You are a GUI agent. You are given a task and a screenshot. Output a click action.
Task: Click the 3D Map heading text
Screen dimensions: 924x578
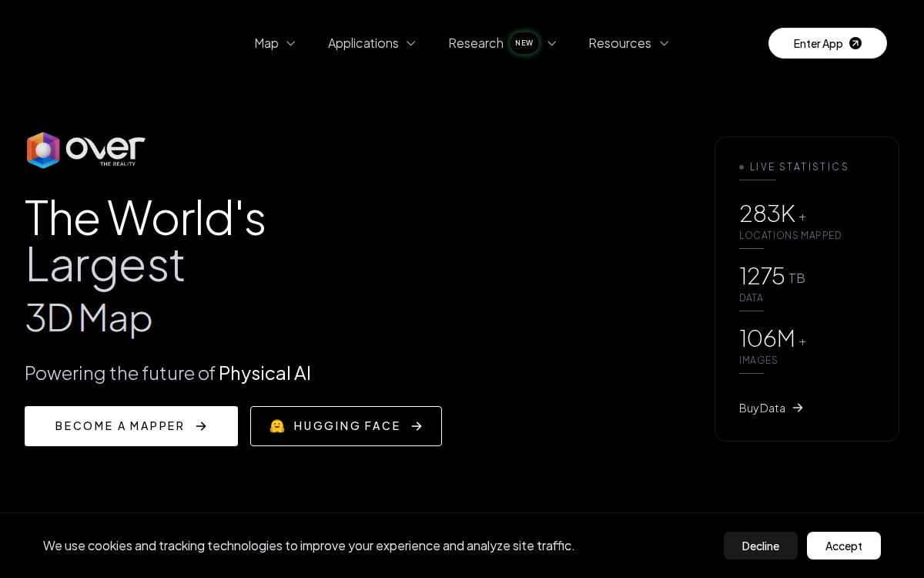[89, 318]
